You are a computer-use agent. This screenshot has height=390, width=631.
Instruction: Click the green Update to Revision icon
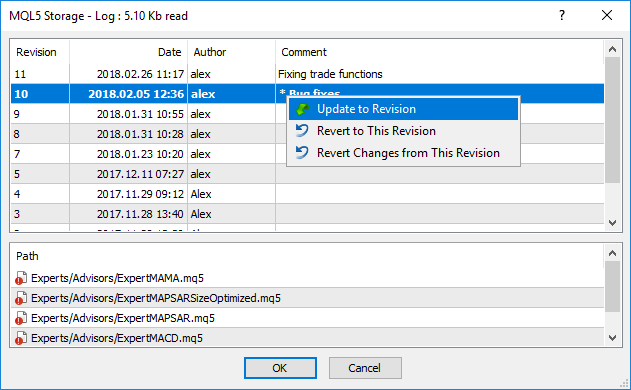pyautogui.click(x=302, y=109)
